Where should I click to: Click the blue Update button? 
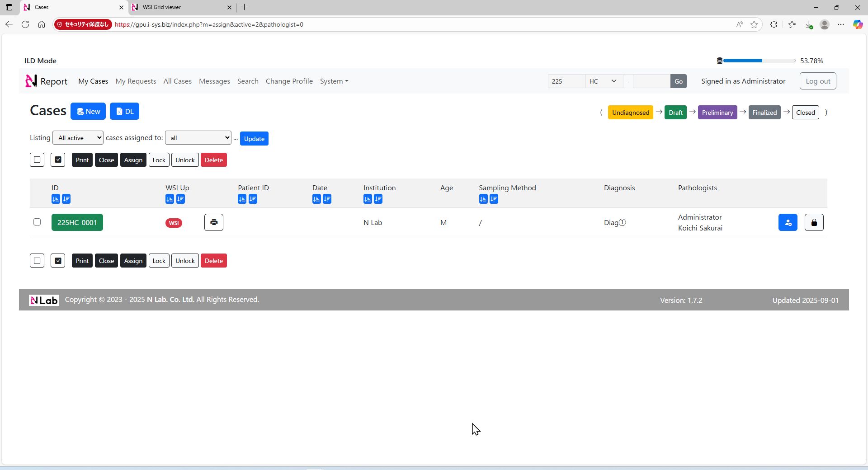click(254, 139)
